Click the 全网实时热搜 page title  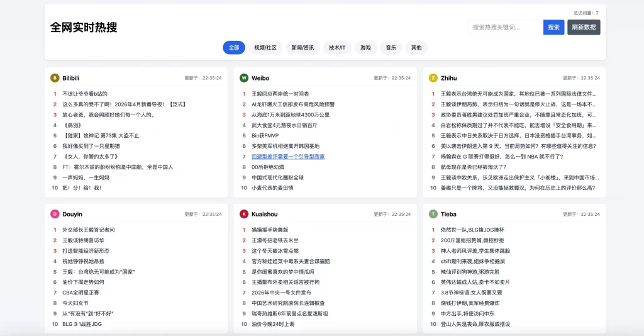[84, 27]
